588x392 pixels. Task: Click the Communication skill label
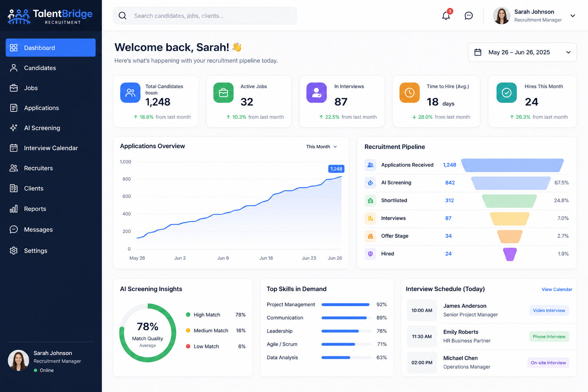[x=285, y=318]
